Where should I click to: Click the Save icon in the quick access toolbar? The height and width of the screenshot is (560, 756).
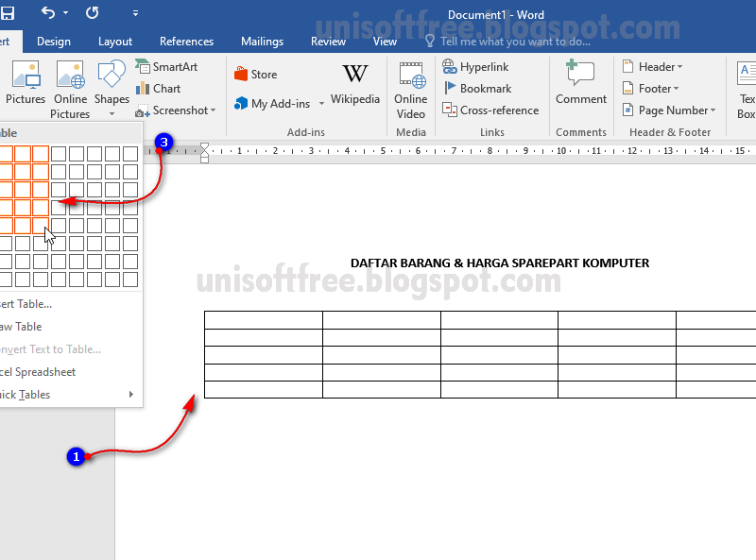(8, 12)
